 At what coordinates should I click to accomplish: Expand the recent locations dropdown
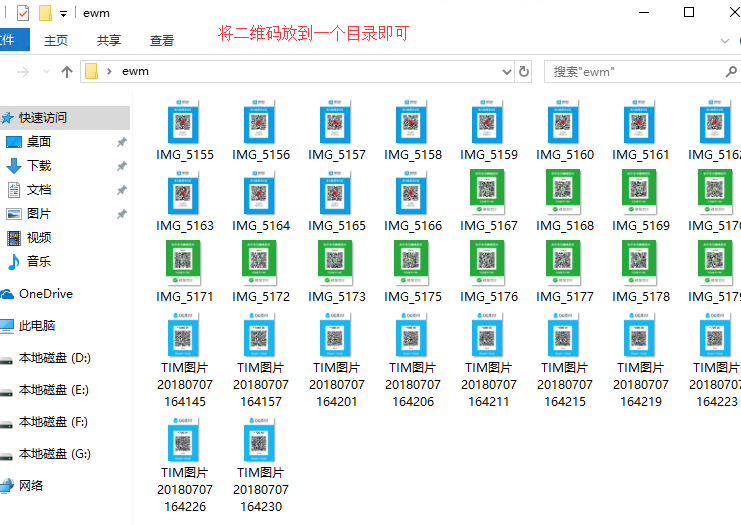[x=47, y=72]
